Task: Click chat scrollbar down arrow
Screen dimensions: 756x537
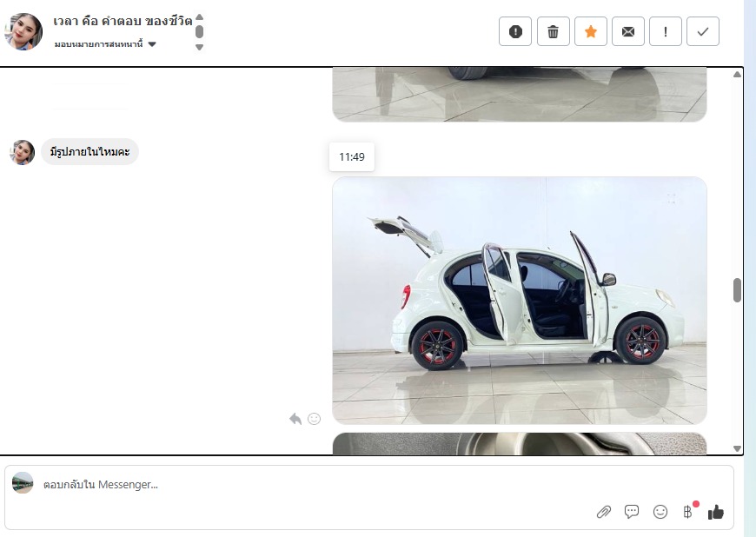Action: (x=737, y=448)
